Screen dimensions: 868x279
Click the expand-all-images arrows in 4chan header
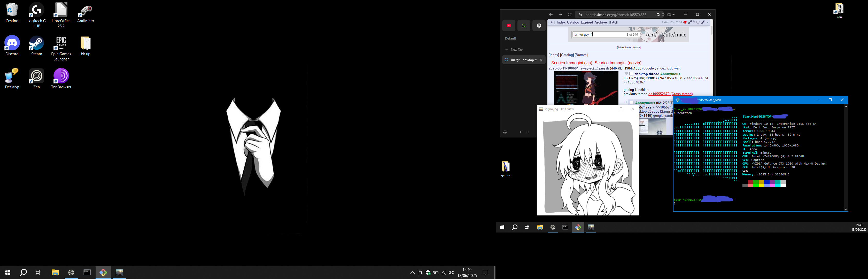tap(690, 22)
